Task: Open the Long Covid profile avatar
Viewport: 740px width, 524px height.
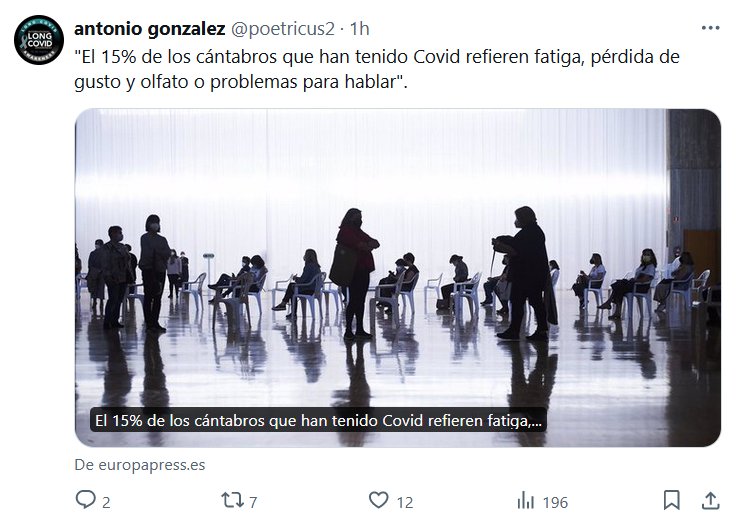Action: [39, 40]
